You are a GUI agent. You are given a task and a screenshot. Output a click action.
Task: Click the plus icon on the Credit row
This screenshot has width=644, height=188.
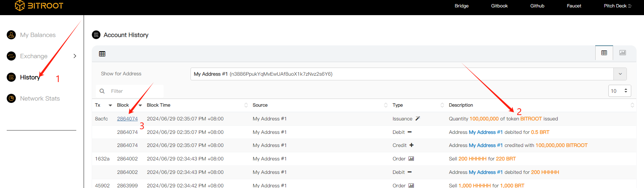click(x=412, y=145)
